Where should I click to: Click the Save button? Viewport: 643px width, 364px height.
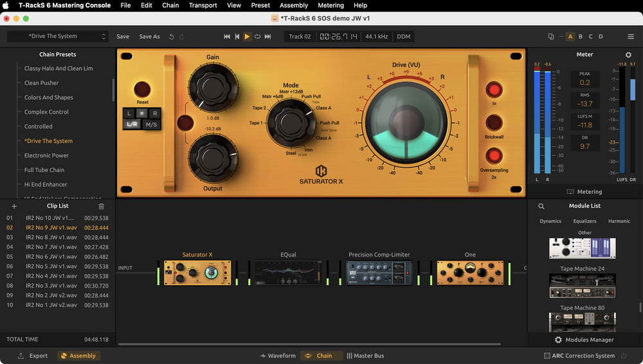tap(123, 37)
